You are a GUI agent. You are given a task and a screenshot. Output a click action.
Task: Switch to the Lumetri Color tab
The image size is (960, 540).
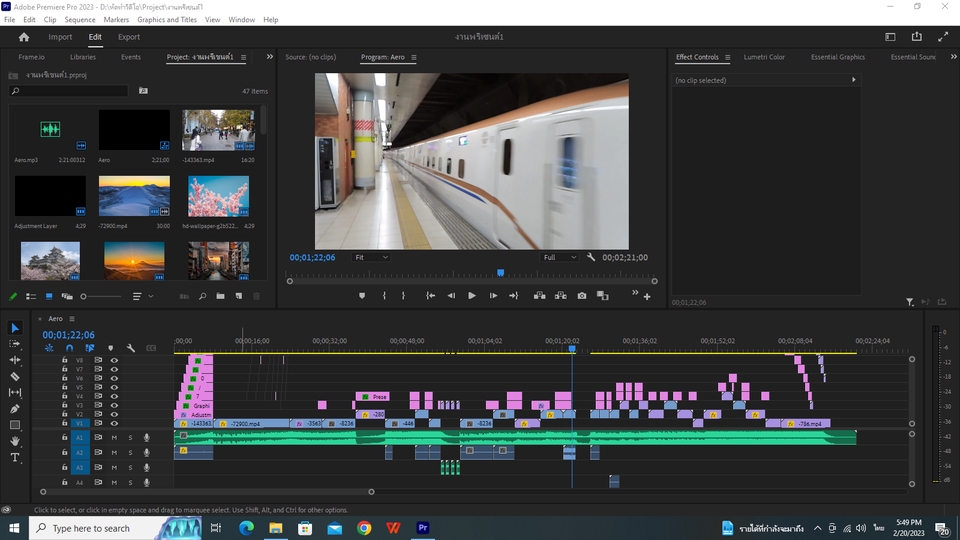pos(764,57)
